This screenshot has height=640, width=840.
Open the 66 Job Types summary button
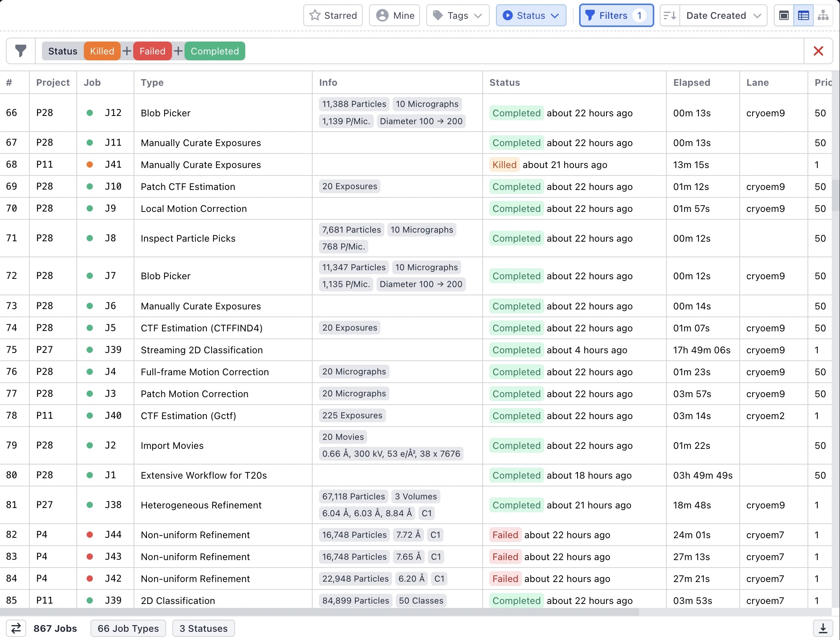coord(128,628)
